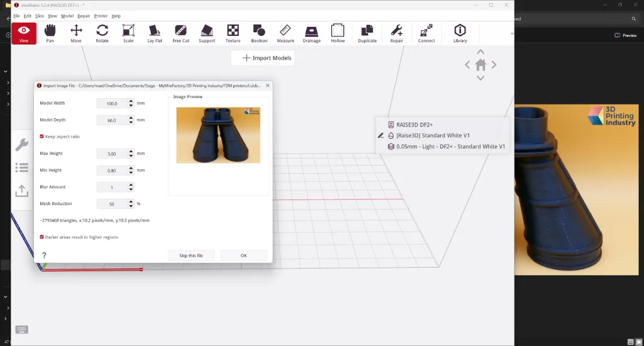Choose the Move tool

[x=76, y=34]
